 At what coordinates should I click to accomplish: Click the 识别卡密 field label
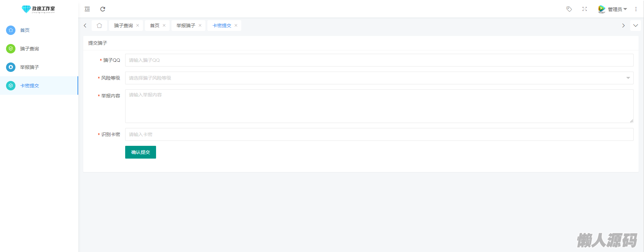click(x=110, y=134)
